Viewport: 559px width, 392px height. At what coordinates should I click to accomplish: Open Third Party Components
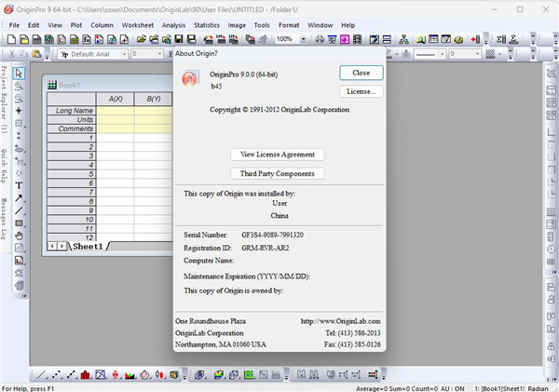pyautogui.click(x=277, y=174)
